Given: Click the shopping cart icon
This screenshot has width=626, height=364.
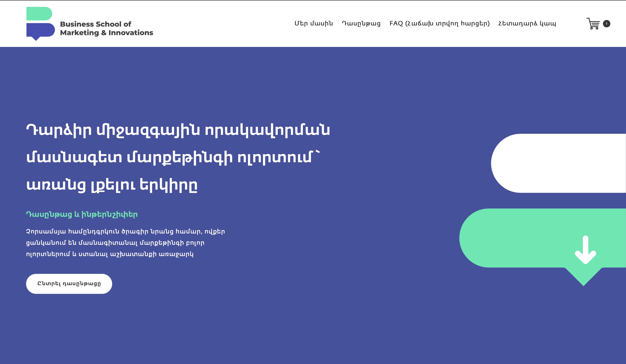Looking at the screenshot, I should tap(593, 24).
